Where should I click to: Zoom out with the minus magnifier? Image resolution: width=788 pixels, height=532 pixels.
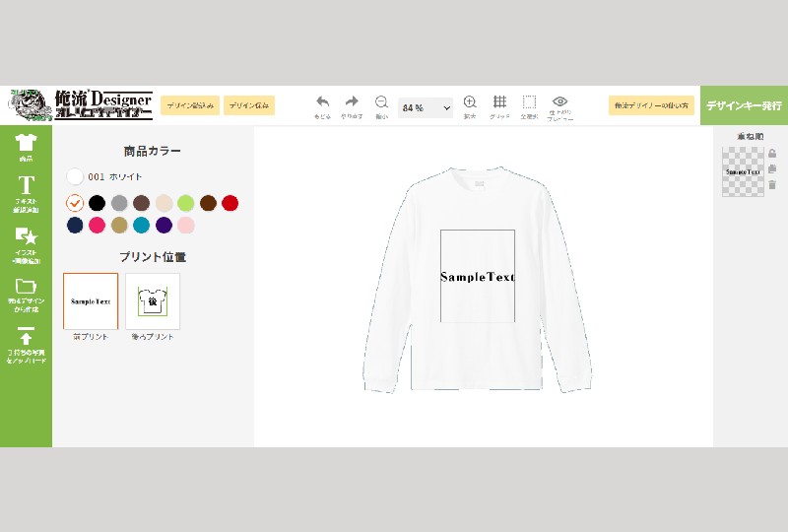[x=381, y=101]
